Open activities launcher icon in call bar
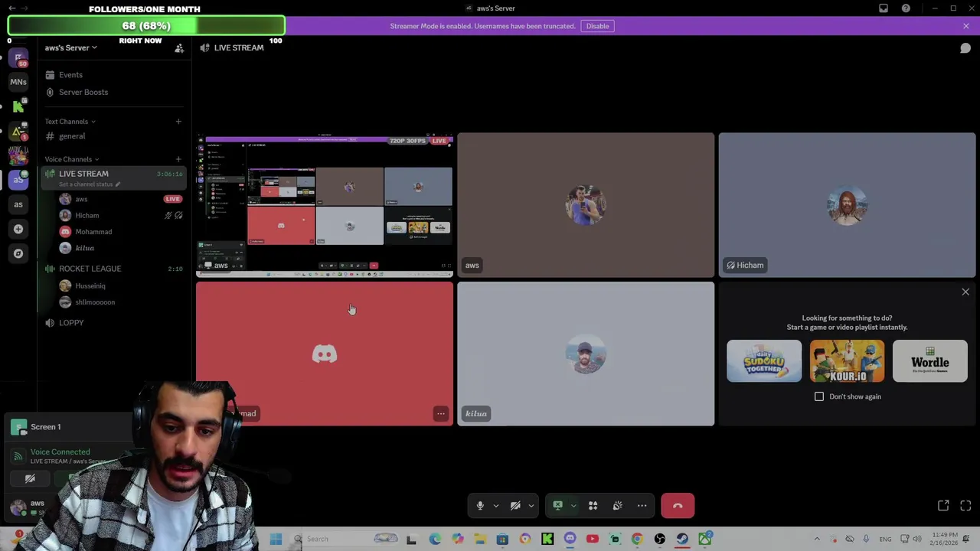Image resolution: width=980 pixels, height=551 pixels. click(593, 506)
